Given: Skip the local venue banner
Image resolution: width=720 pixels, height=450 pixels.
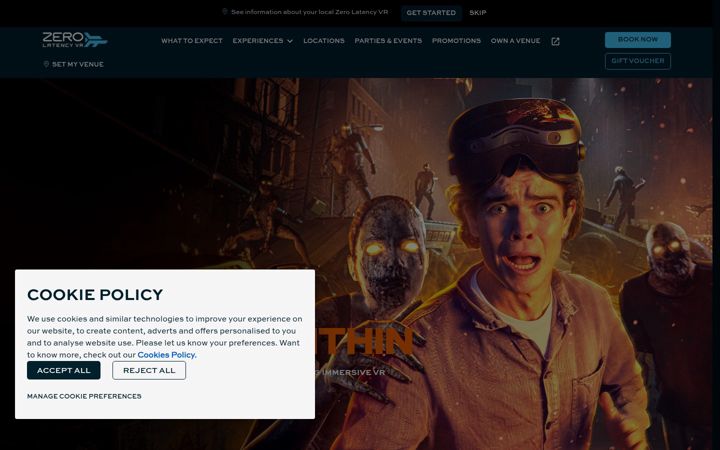Looking at the screenshot, I should click(x=478, y=13).
